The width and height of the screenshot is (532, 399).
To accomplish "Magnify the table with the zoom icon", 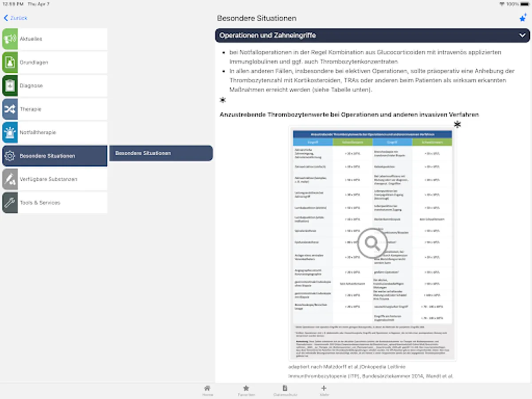I will pyautogui.click(x=372, y=243).
